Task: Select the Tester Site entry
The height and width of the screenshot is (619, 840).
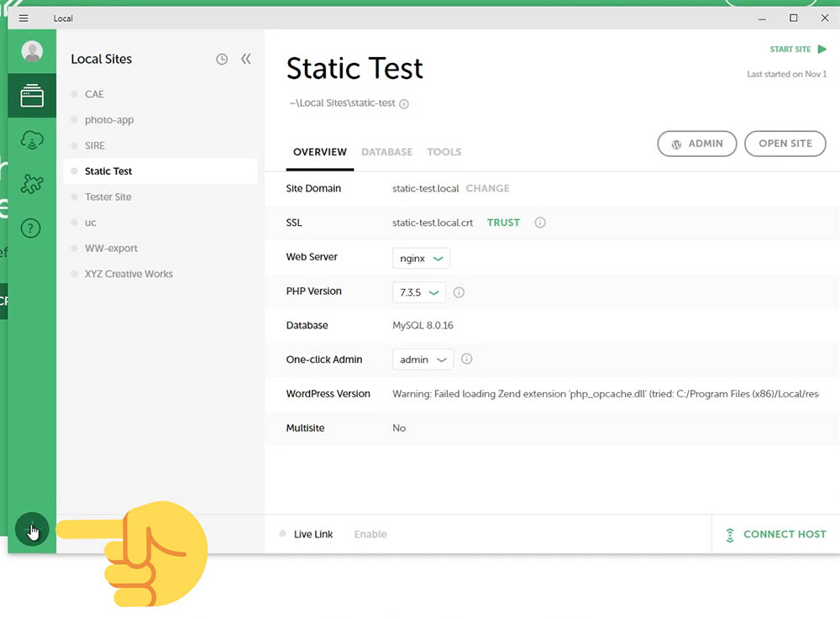Action: 160,197
